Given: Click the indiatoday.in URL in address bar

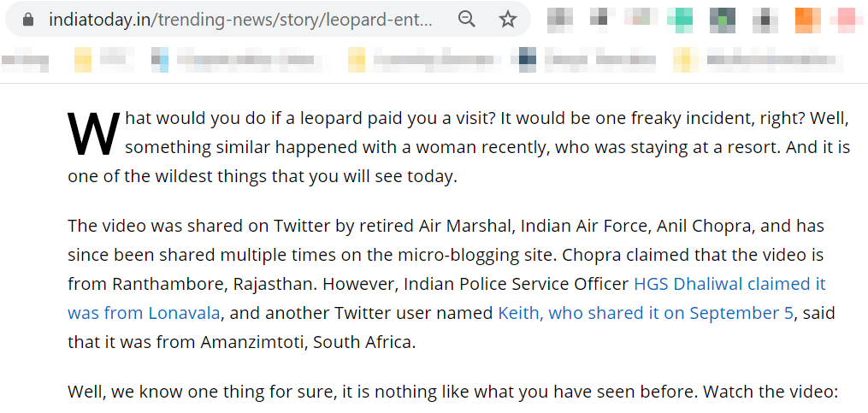Looking at the screenshot, I should point(239,20).
